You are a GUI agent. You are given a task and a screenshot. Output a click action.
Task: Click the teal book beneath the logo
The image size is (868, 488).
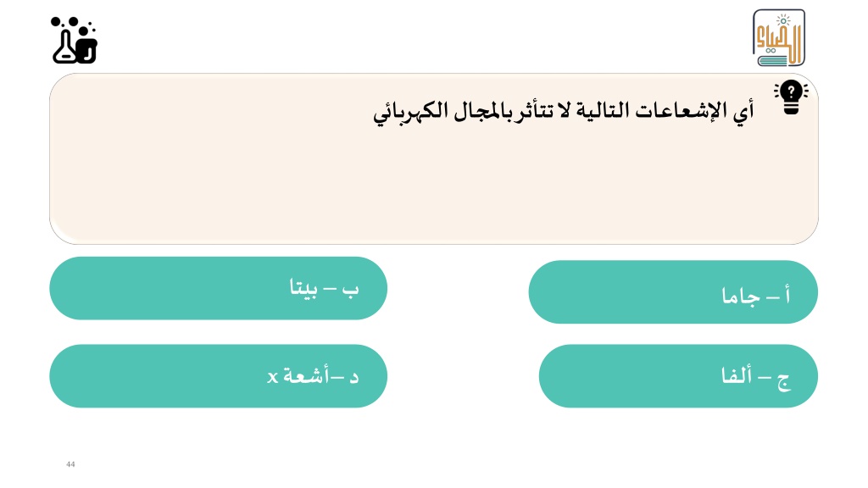pos(773,60)
